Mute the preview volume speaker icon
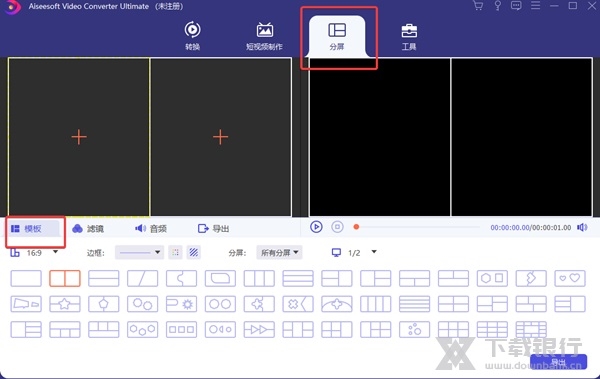 click(582, 227)
